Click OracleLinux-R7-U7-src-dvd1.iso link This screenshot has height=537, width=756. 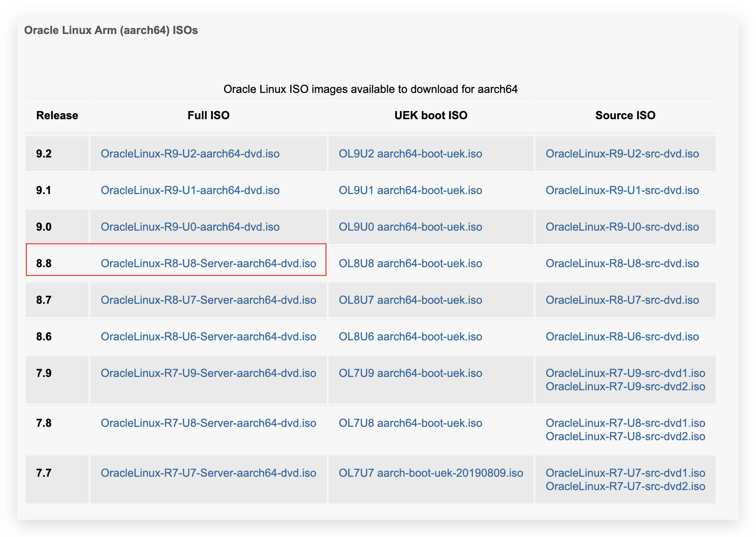(x=625, y=473)
